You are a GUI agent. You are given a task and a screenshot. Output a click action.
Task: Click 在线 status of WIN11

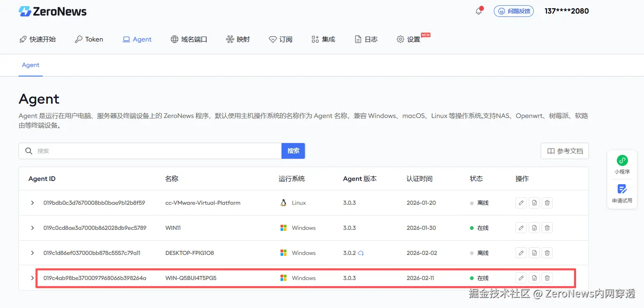tap(479, 228)
